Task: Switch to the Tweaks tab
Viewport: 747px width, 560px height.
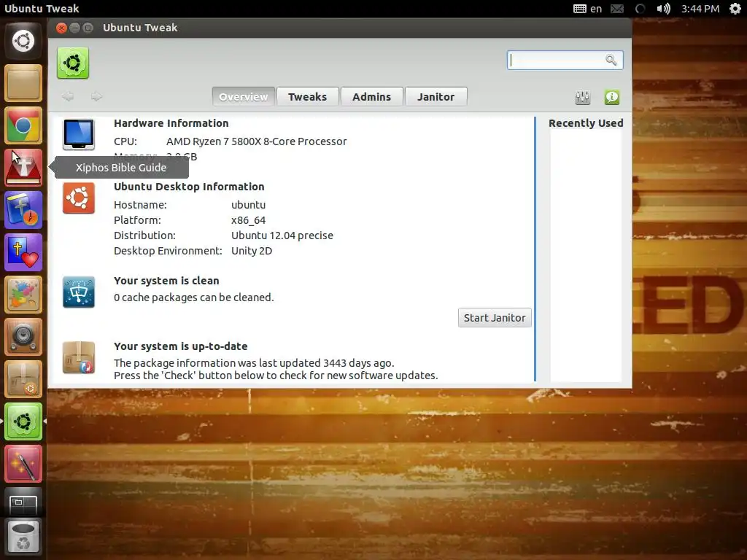Action: tap(308, 97)
